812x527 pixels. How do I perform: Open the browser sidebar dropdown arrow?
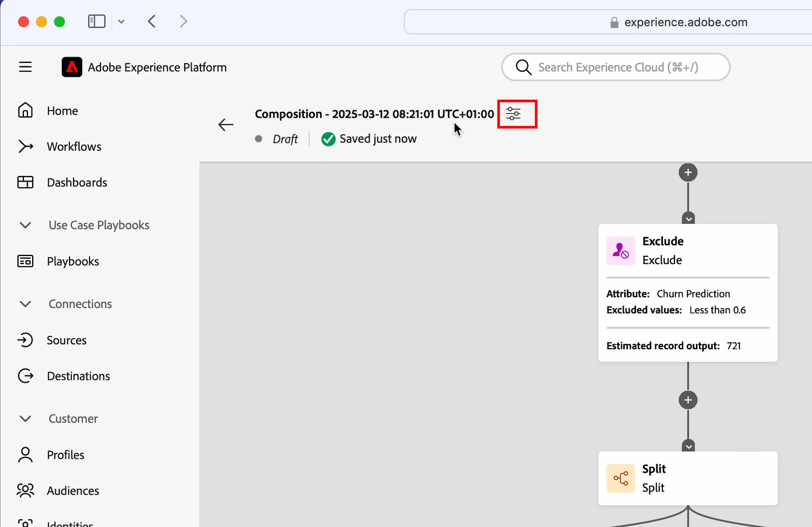(121, 21)
